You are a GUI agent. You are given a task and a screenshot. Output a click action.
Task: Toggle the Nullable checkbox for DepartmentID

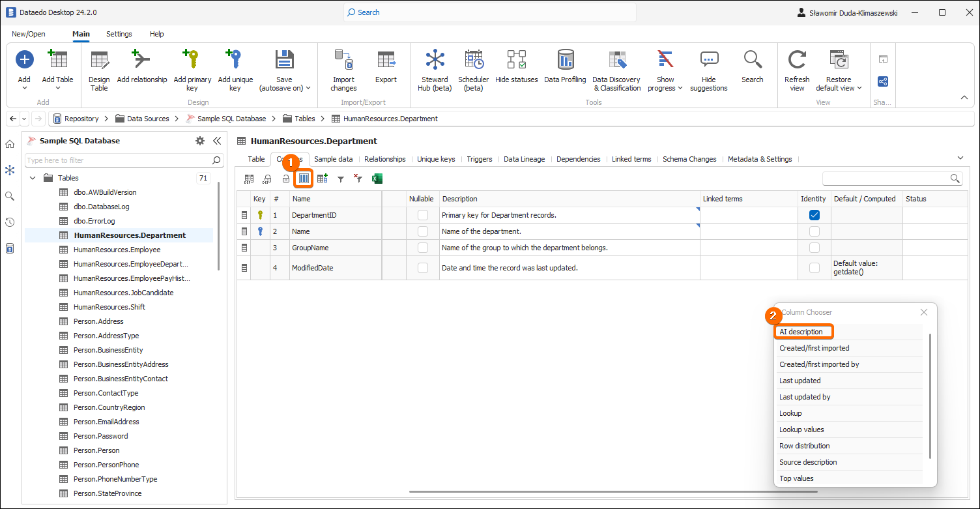(423, 215)
